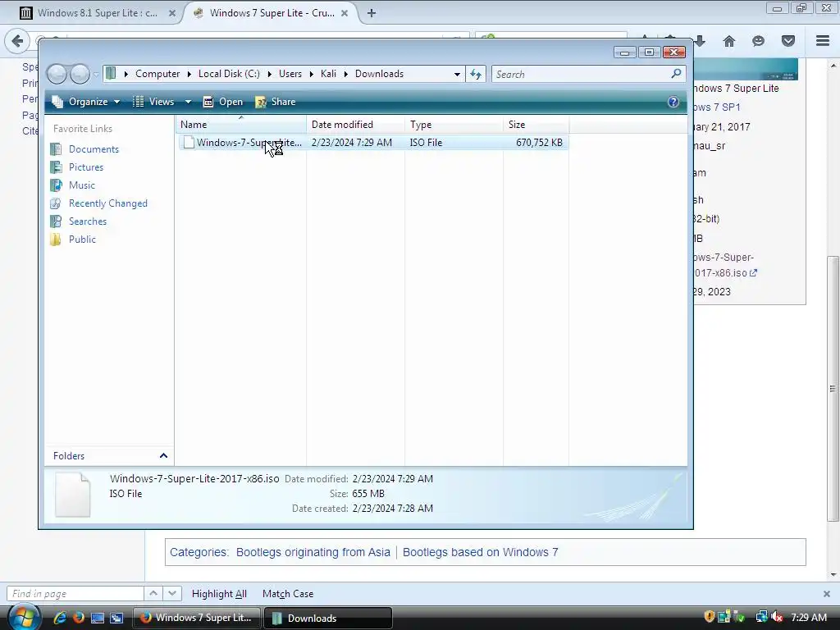Click the Views toolbar button

coord(153,102)
